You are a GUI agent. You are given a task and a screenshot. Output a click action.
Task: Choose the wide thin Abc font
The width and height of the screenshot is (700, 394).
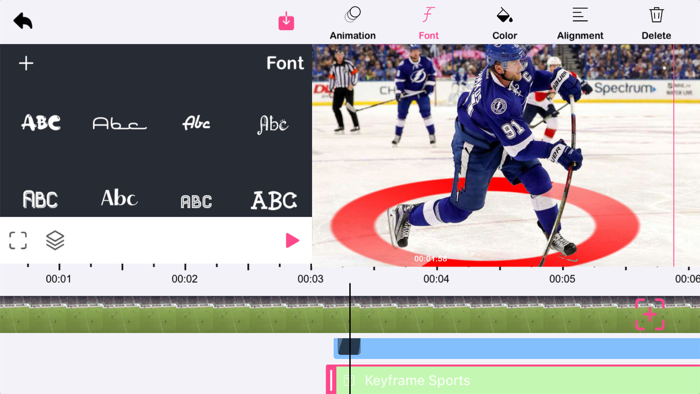pyautogui.click(x=119, y=123)
